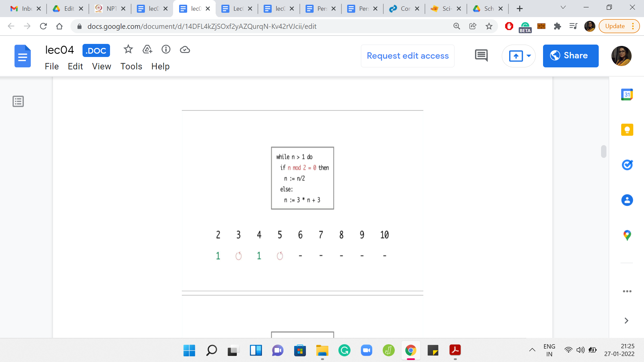Bookmark this page with star icon
644x362 pixels.
[489, 26]
